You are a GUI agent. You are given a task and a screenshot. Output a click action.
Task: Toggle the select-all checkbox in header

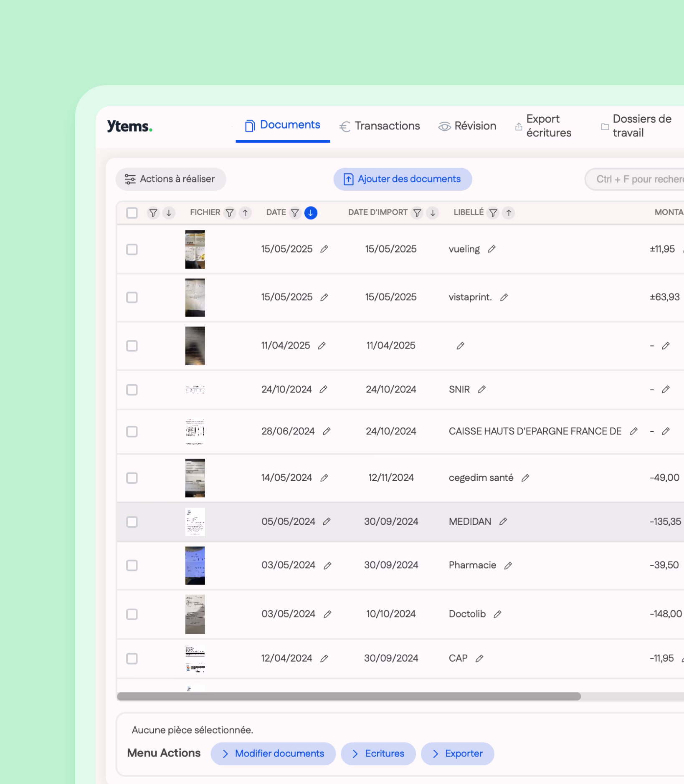tap(132, 213)
